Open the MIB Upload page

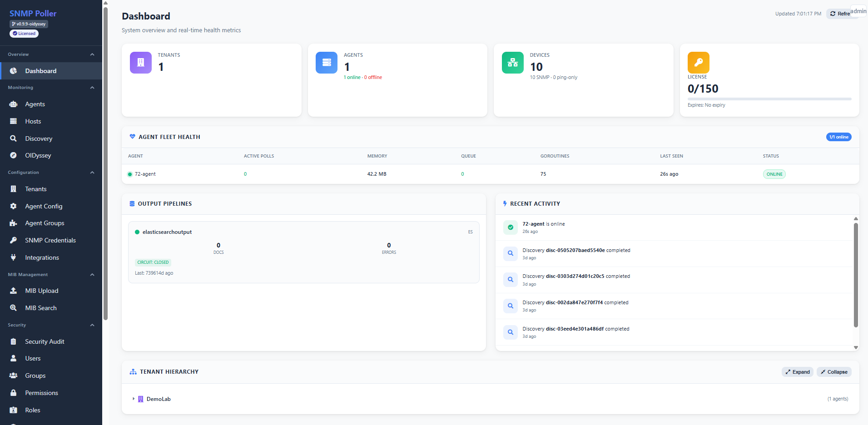[x=41, y=290]
